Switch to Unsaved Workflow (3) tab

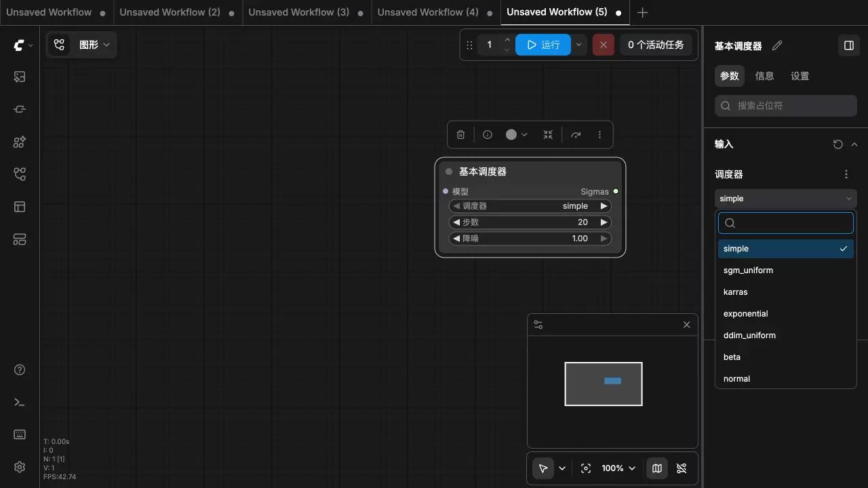(x=306, y=12)
